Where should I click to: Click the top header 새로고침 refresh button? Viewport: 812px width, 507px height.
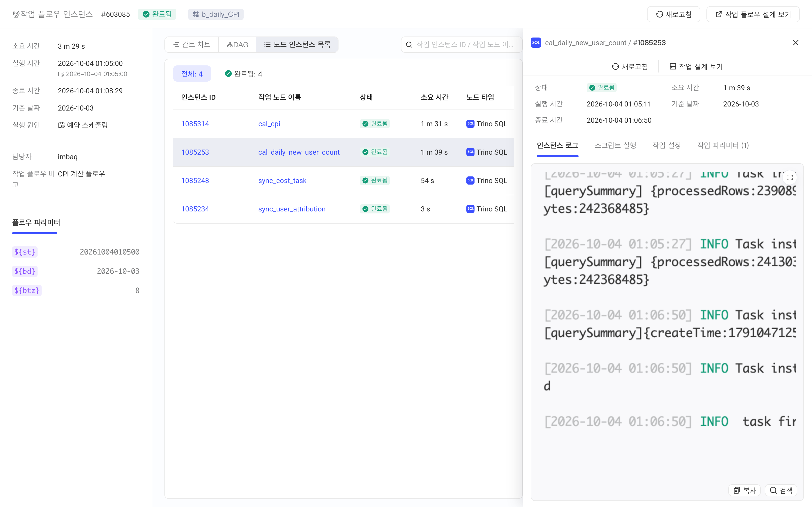click(x=673, y=14)
